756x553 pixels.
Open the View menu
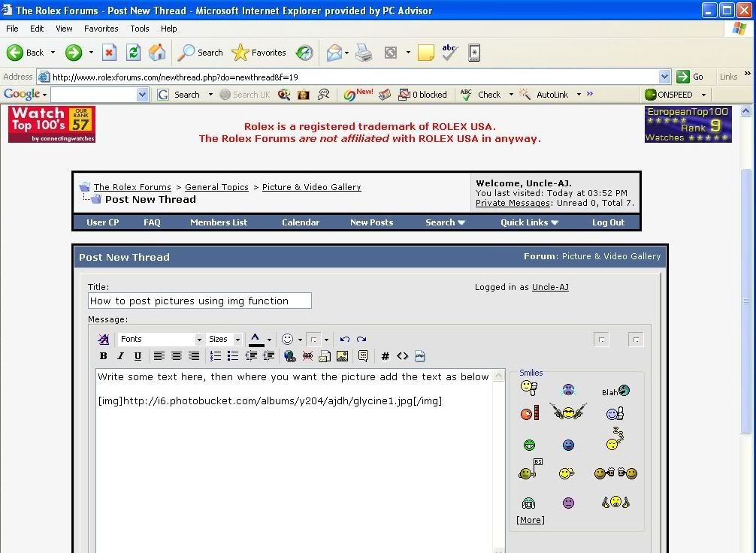pos(64,29)
